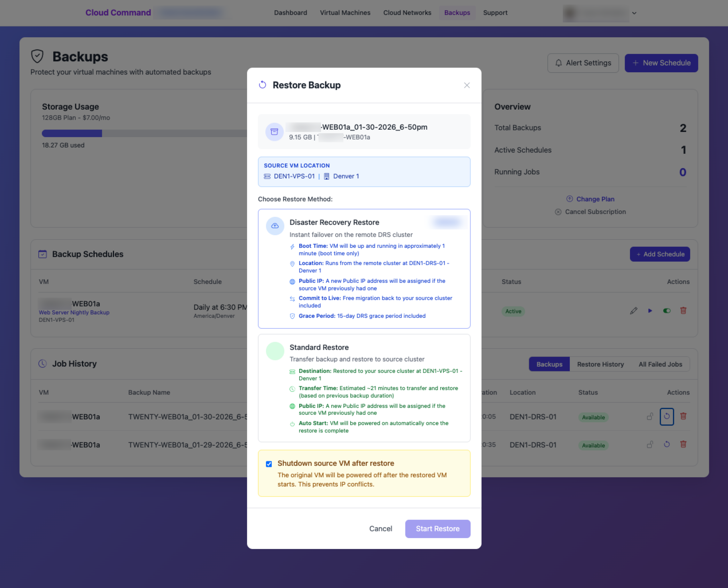728x588 pixels.
Task: Open the Support page
Action: point(495,13)
